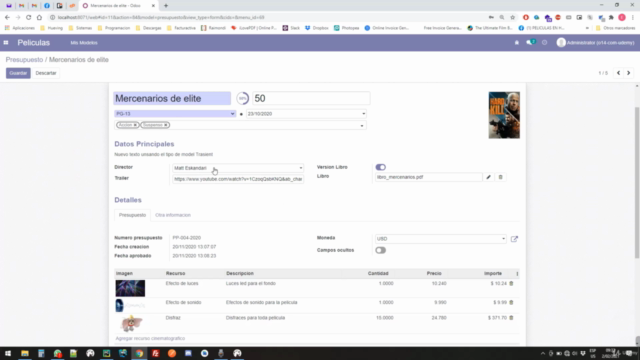Screen dimensions: 640x360
Task: Open the activities clock icon
Action: pos(544,42)
